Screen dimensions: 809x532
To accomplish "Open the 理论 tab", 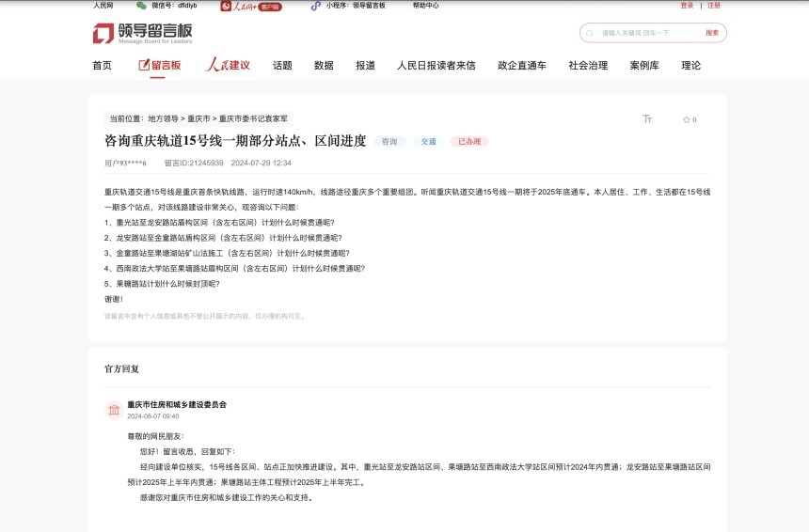I will pos(690,66).
